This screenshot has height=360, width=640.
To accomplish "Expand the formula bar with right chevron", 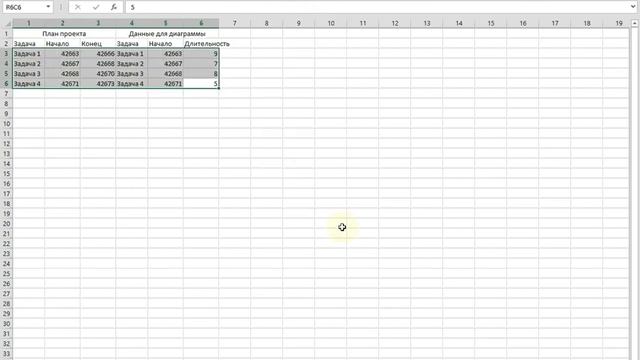I will (x=633, y=7).
